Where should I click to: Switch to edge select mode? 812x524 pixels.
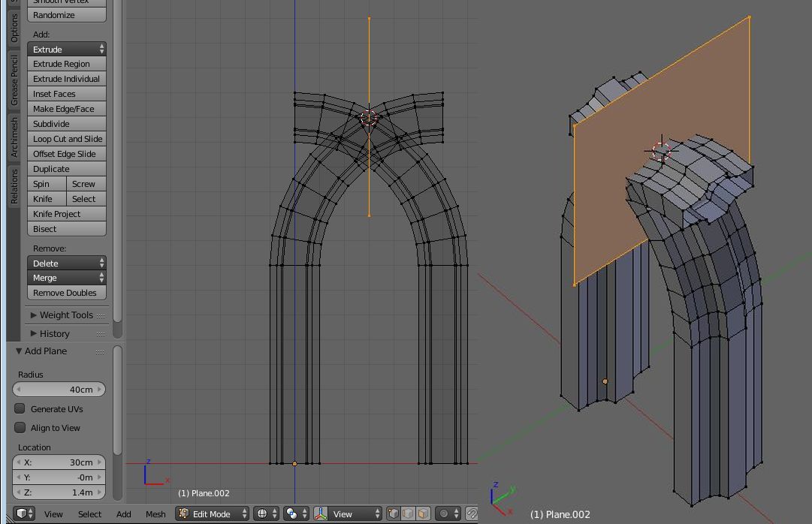408,513
